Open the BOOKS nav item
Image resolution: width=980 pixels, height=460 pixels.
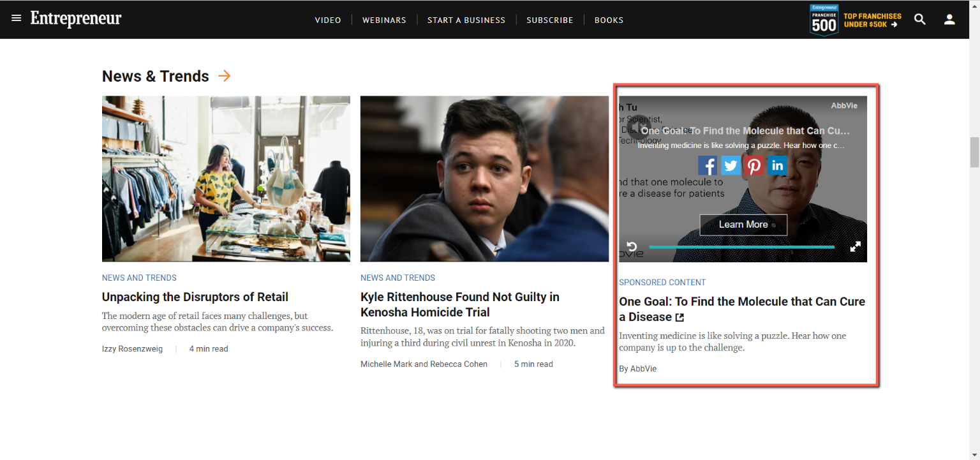pos(609,20)
